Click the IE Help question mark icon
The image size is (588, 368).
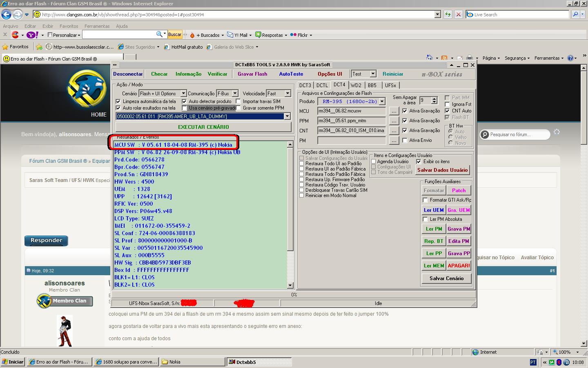[570, 58]
